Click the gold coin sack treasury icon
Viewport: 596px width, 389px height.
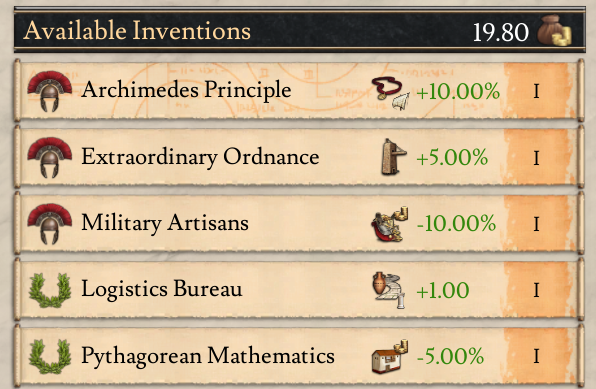point(555,30)
